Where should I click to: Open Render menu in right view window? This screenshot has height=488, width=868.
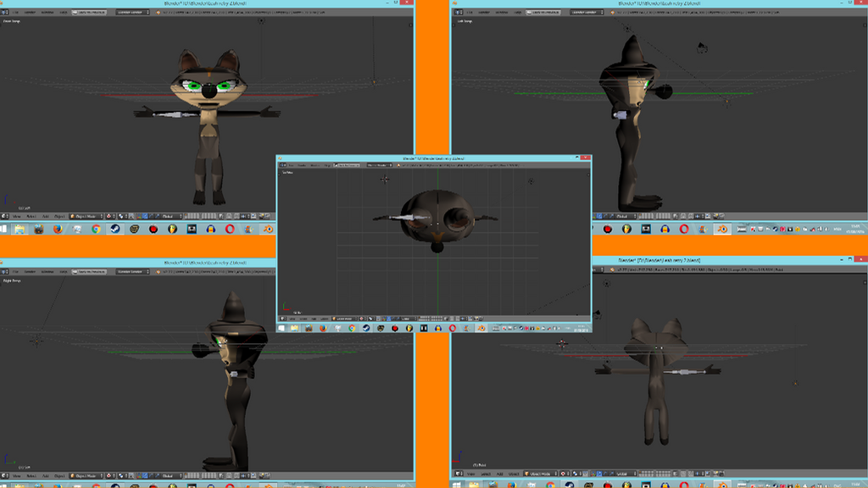[x=30, y=272]
